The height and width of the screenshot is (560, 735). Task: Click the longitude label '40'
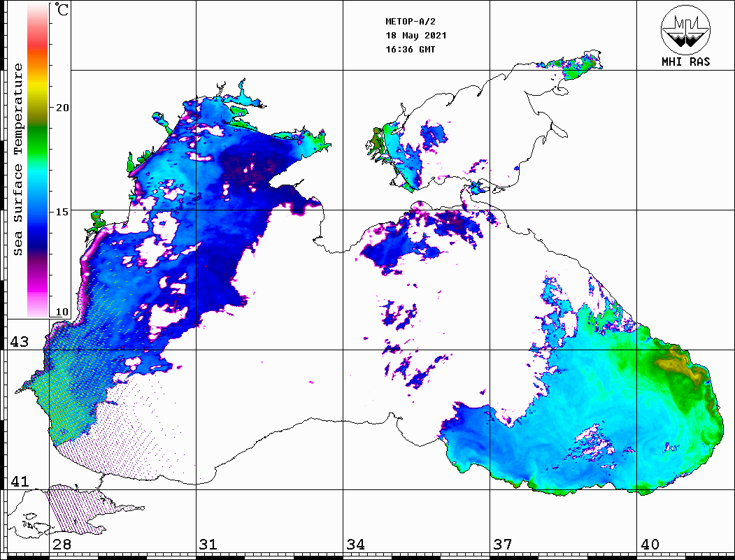(x=650, y=544)
